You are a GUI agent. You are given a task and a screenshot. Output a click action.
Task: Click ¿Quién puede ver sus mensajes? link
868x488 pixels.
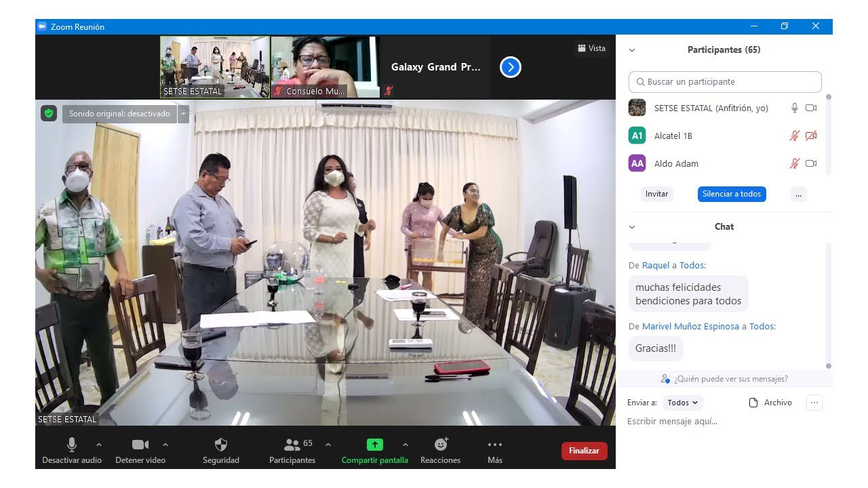click(x=725, y=379)
